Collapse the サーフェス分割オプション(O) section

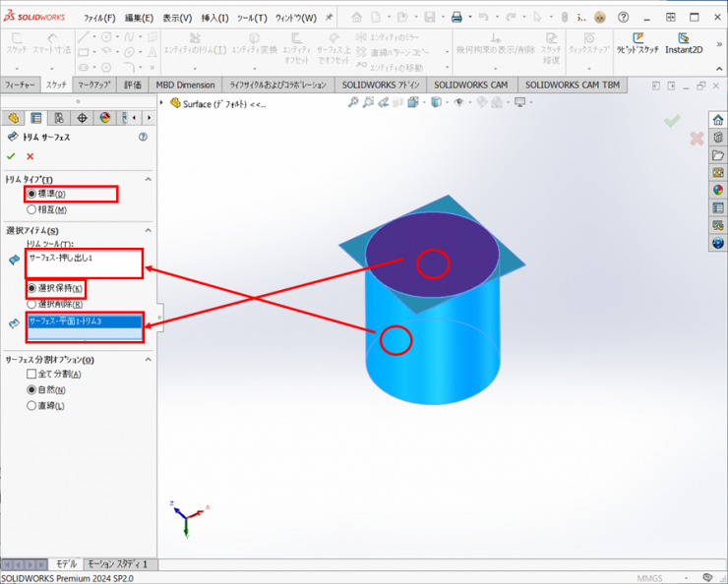[x=149, y=360]
